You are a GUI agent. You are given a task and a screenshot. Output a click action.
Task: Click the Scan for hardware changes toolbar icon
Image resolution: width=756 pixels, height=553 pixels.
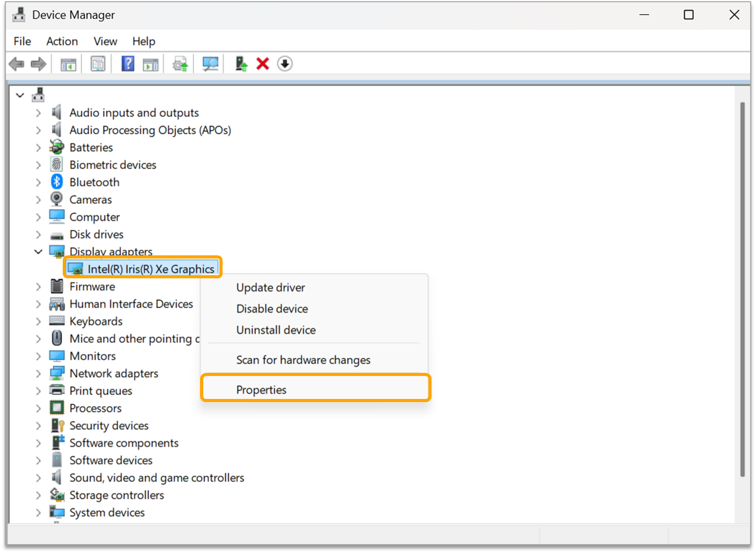coord(210,64)
